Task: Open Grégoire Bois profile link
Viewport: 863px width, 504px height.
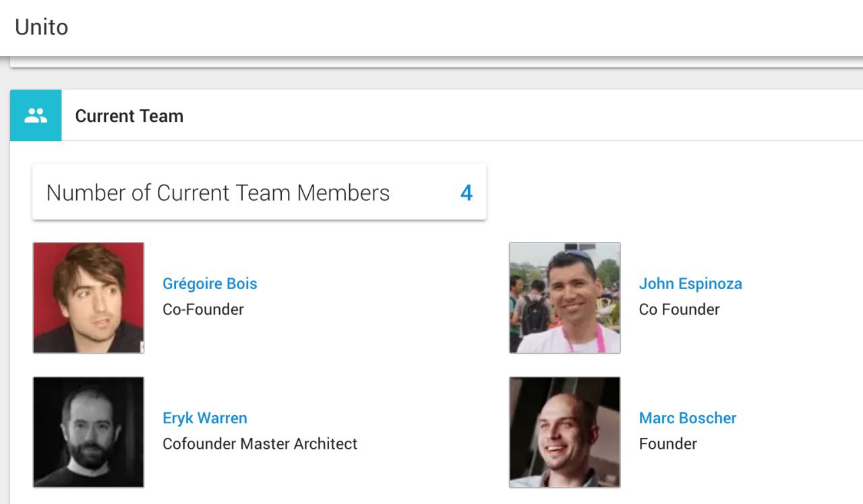Action: pyautogui.click(x=210, y=284)
